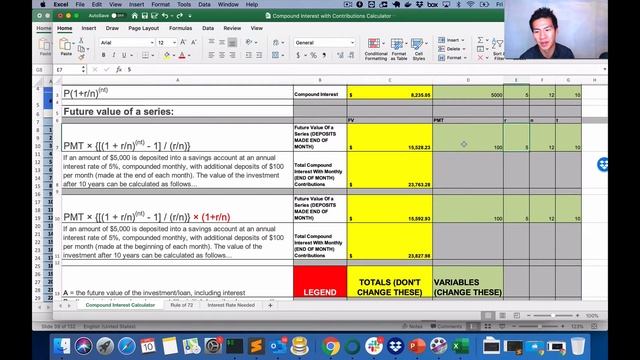Center text horizontally in the cell
The image size is (640, 360).
point(222,55)
